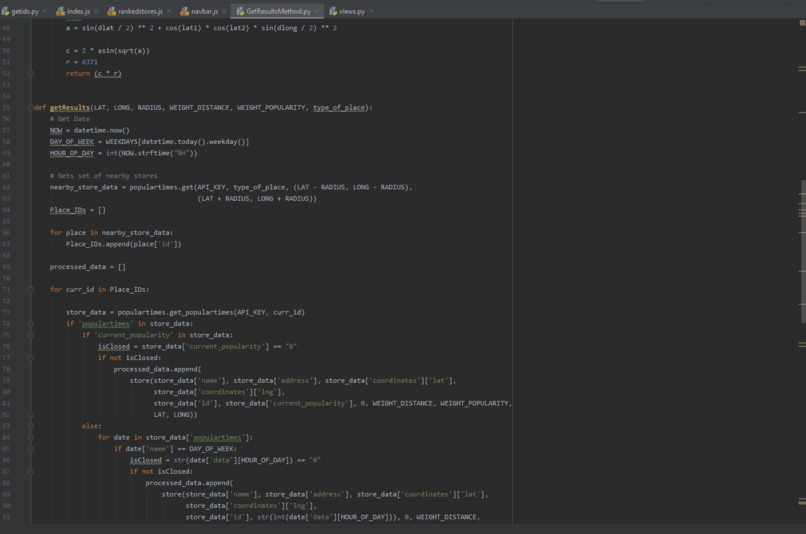Click the 'else:' keyword on line 83
Screen dimensions: 806x534
91,426
